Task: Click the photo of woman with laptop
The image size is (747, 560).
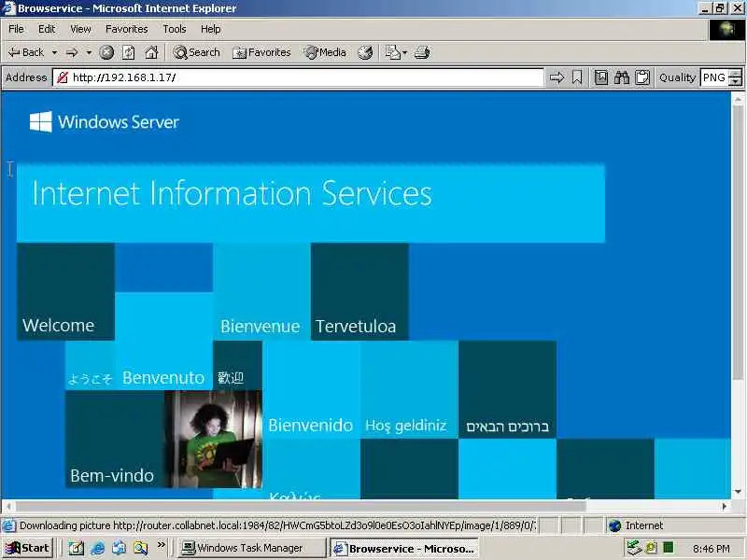Action: pyautogui.click(x=214, y=439)
